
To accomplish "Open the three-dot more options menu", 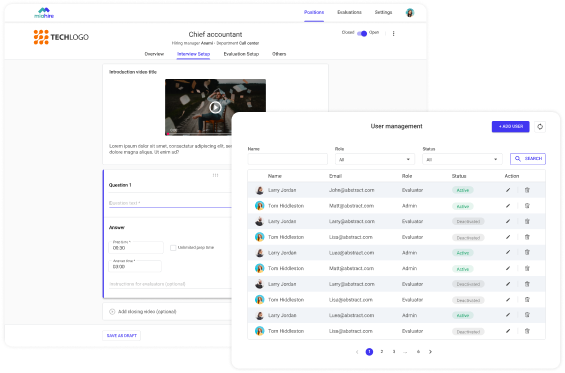I will (393, 34).
